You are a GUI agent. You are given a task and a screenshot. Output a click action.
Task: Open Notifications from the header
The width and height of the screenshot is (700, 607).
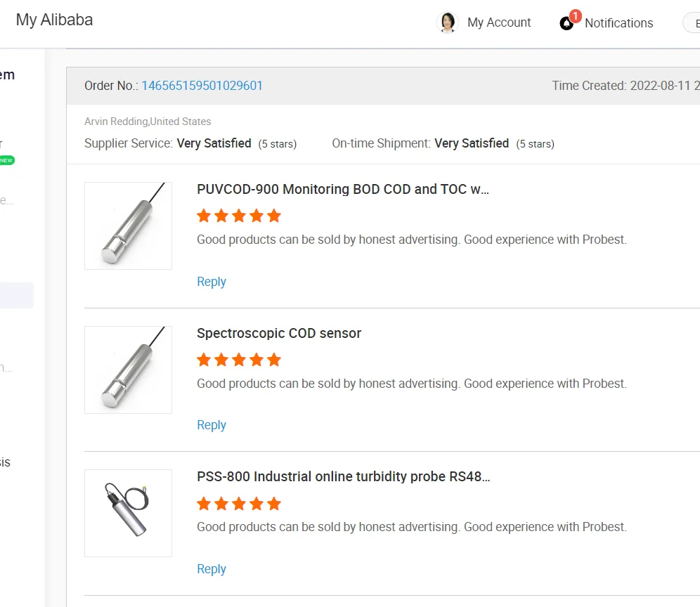click(x=618, y=23)
